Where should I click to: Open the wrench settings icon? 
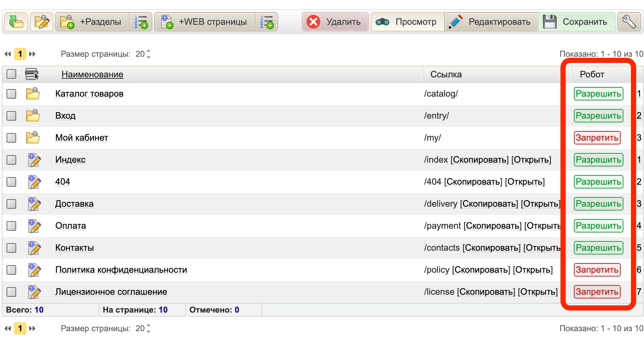tap(629, 22)
